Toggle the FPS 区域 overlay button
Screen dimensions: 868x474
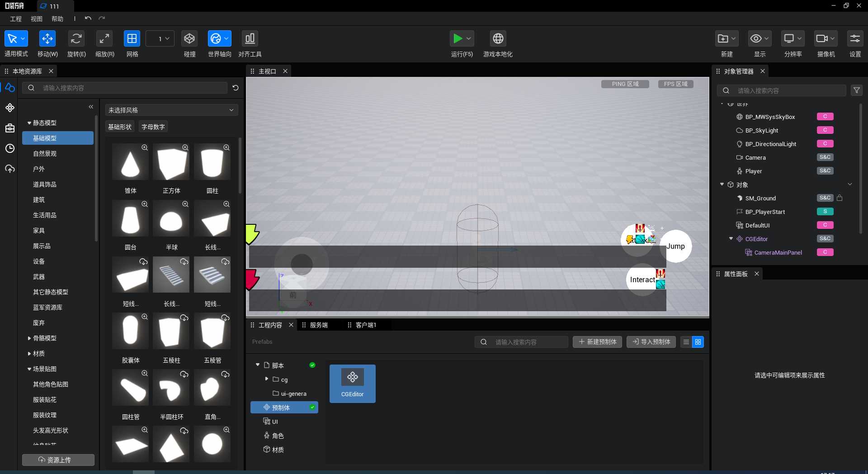coord(676,84)
